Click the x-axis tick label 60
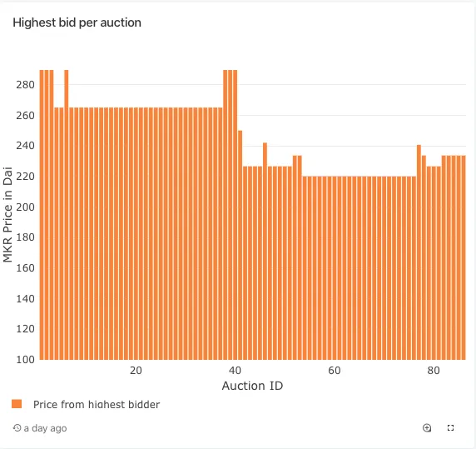Screen dimensions: 476x449 [335, 371]
